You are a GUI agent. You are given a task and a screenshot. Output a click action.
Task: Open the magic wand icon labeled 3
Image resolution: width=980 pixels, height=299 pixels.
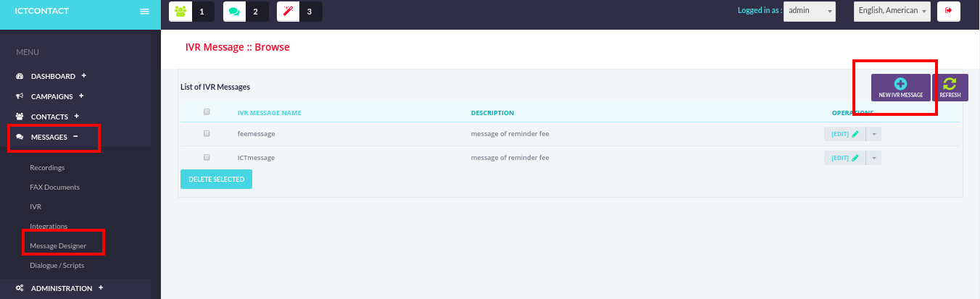point(288,12)
